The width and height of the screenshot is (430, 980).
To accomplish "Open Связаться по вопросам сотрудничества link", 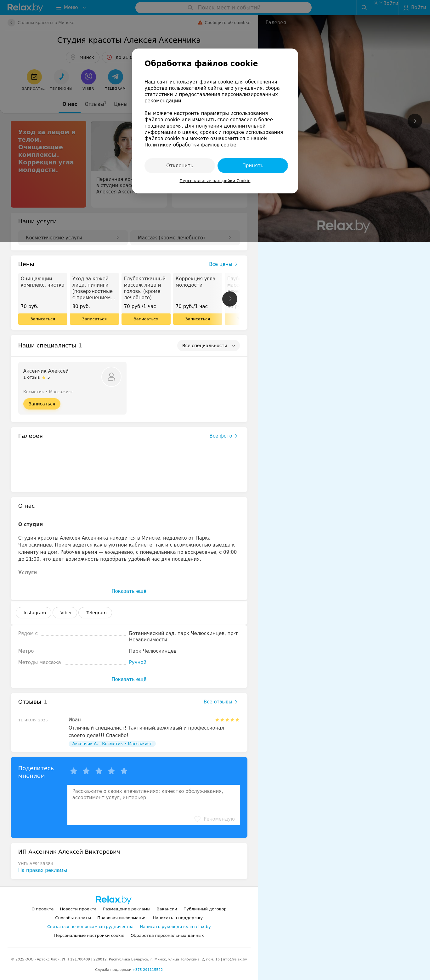I will click(x=90, y=927).
